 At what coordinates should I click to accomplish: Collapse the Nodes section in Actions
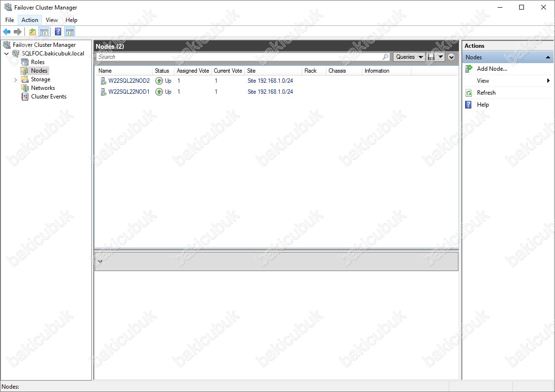[x=548, y=57]
